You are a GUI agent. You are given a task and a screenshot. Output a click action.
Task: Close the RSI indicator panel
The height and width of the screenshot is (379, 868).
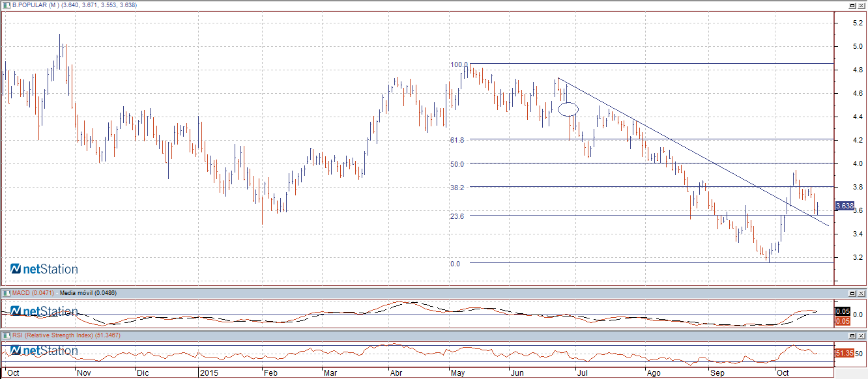click(x=861, y=335)
